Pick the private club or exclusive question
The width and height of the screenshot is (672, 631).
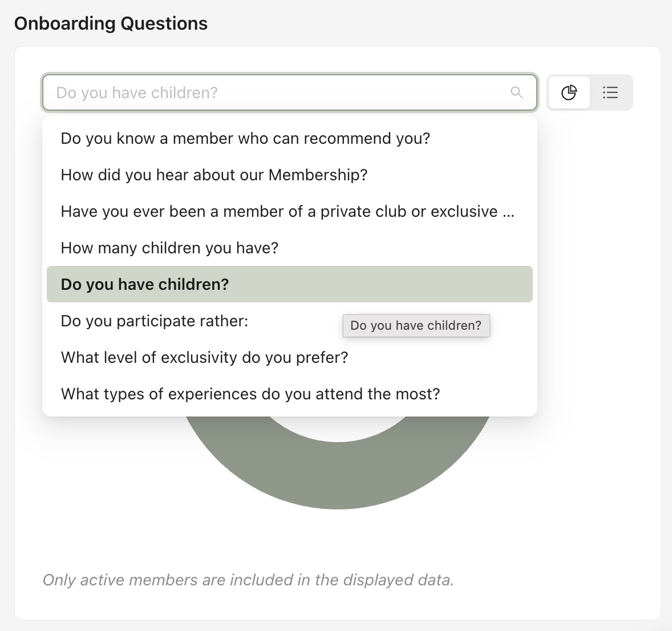280,212
